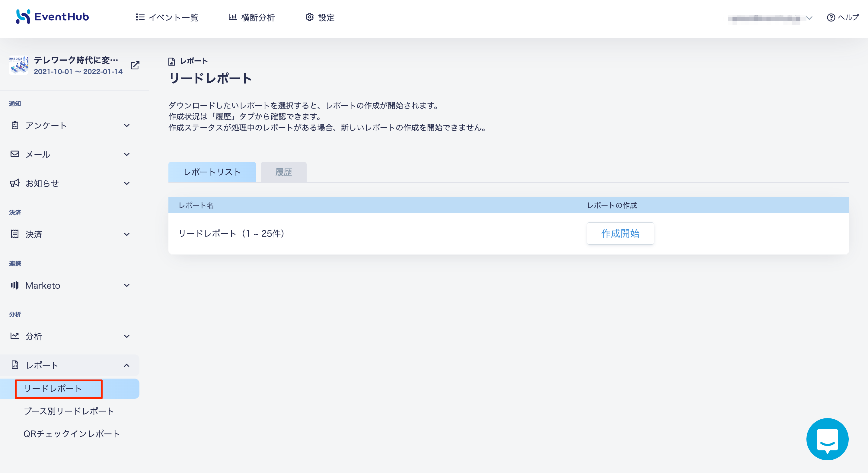This screenshot has height=473, width=868.
Task: Click the レポートの作成 column header
Action: coord(612,205)
